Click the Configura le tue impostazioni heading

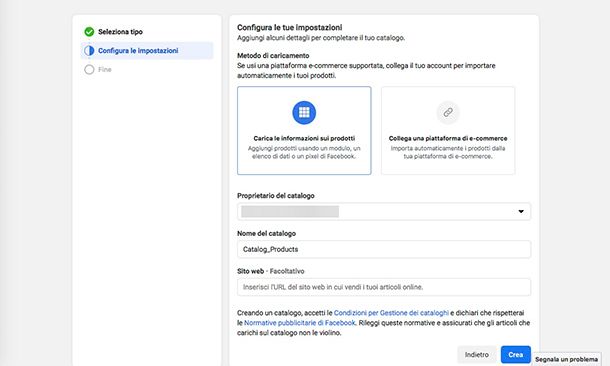tap(289, 28)
